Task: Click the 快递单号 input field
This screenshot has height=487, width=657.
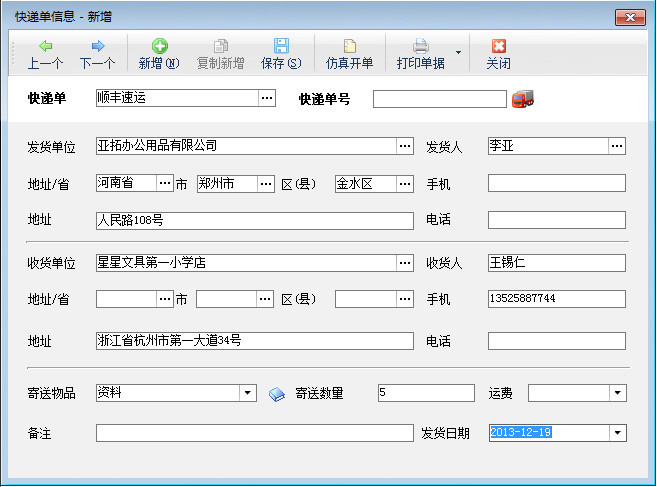Action: (x=440, y=99)
